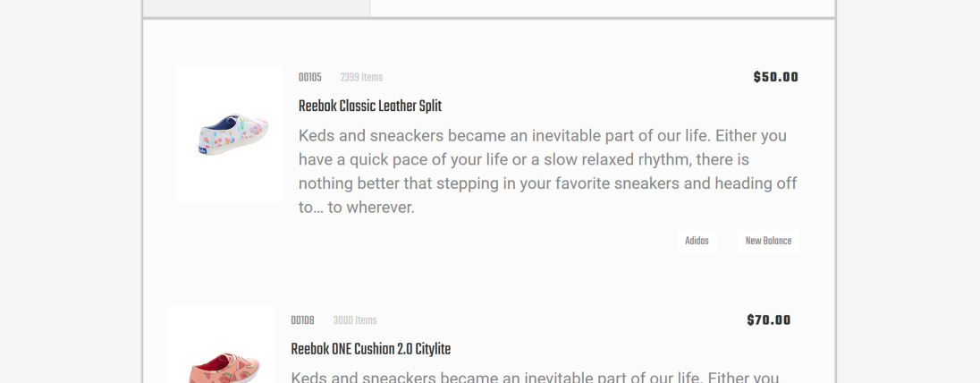This screenshot has height=383, width=980.
Task: Open the Reebok Classic Leather Split shoe thumbnail
Action: 229,134
